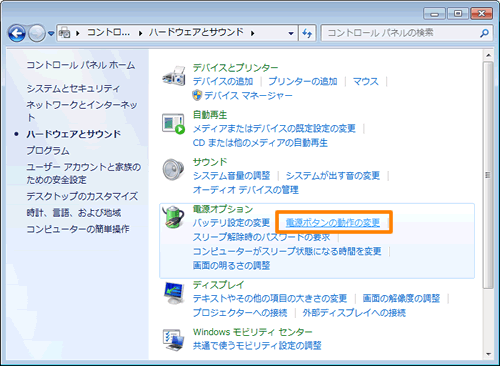
Task: Open ユーザー アカウントと家族のための安全設定
Action: [84, 173]
